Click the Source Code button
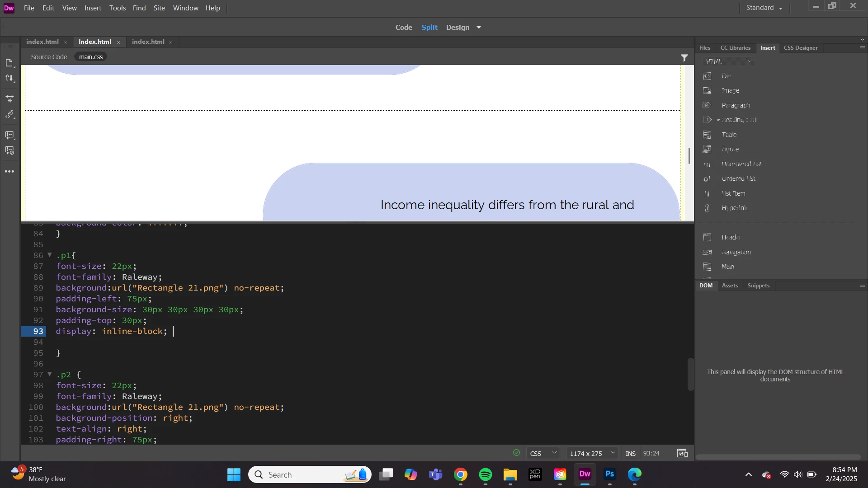868x488 pixels. 49,57
